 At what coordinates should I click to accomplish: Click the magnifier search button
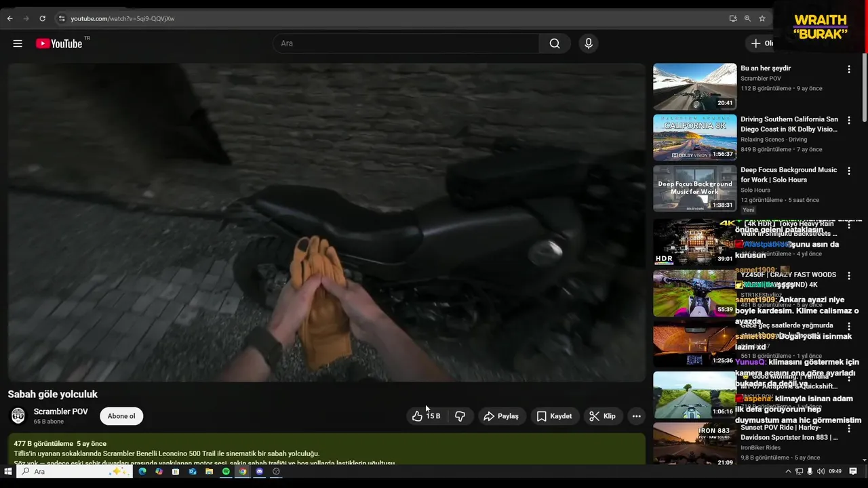pos(555,43)
